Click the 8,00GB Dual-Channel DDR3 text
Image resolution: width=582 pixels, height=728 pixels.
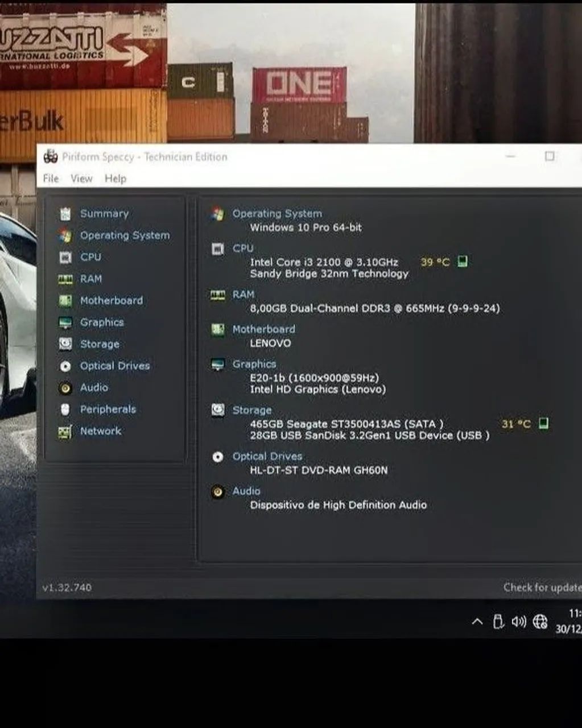pyautogui.click(x=375, y=308)
